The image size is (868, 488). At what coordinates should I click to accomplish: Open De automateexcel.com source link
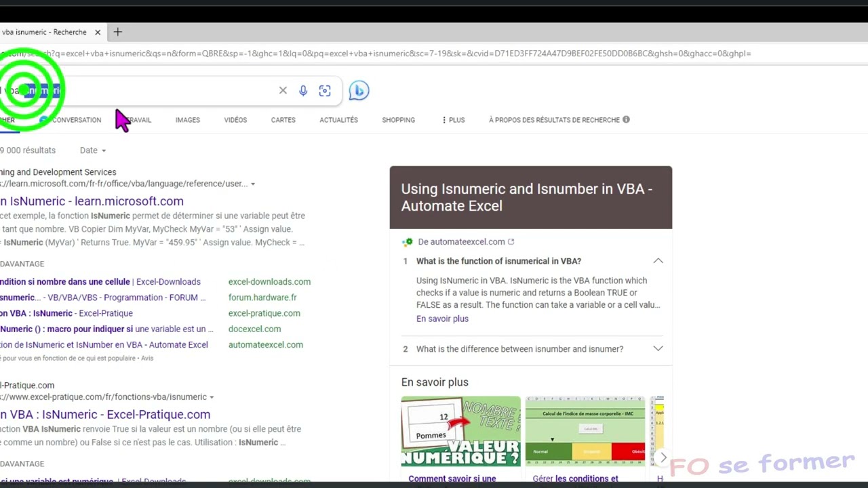point(461,241)
